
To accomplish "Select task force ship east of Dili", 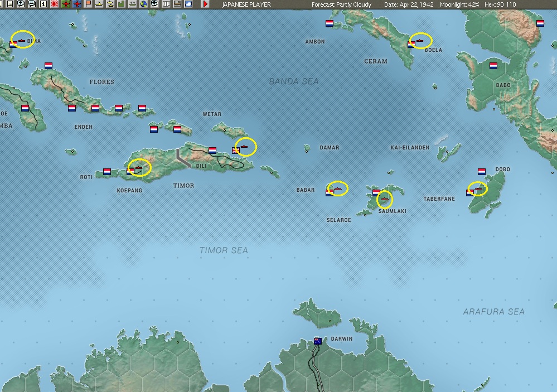I will point(244,147).
